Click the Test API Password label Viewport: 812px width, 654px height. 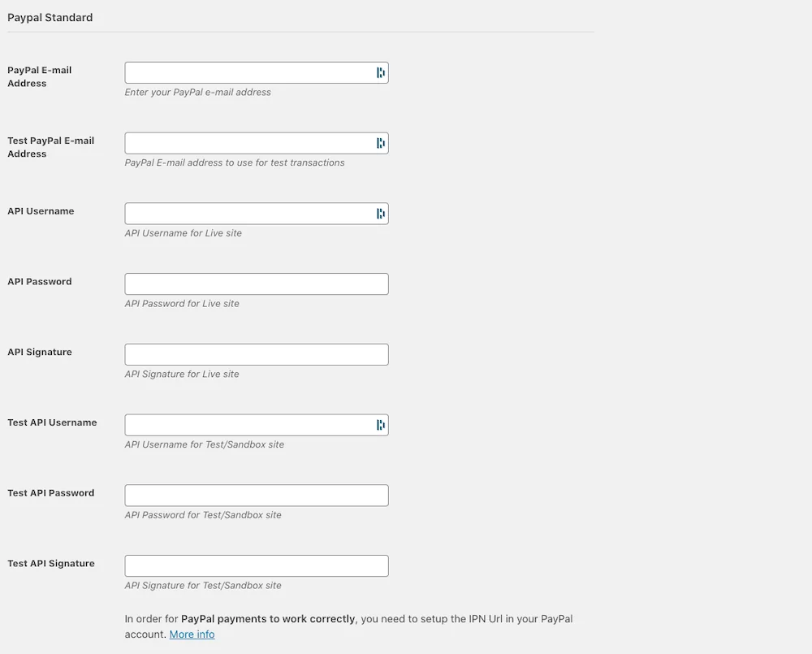click(x=50, y=493)
